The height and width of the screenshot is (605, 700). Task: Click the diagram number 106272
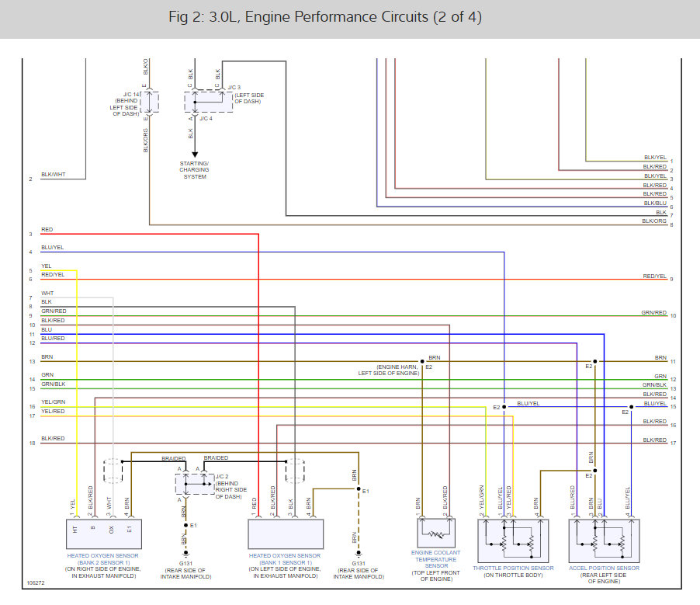[36, 582]
